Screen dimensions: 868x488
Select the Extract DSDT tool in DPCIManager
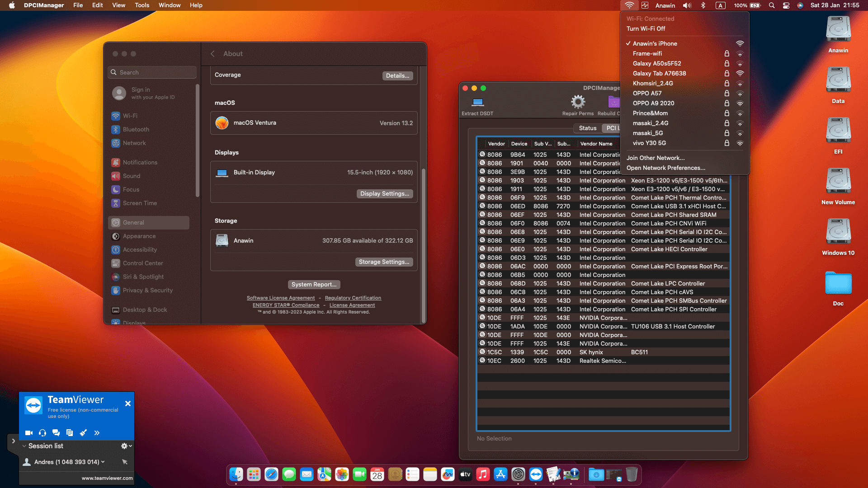tap(477, 105)
